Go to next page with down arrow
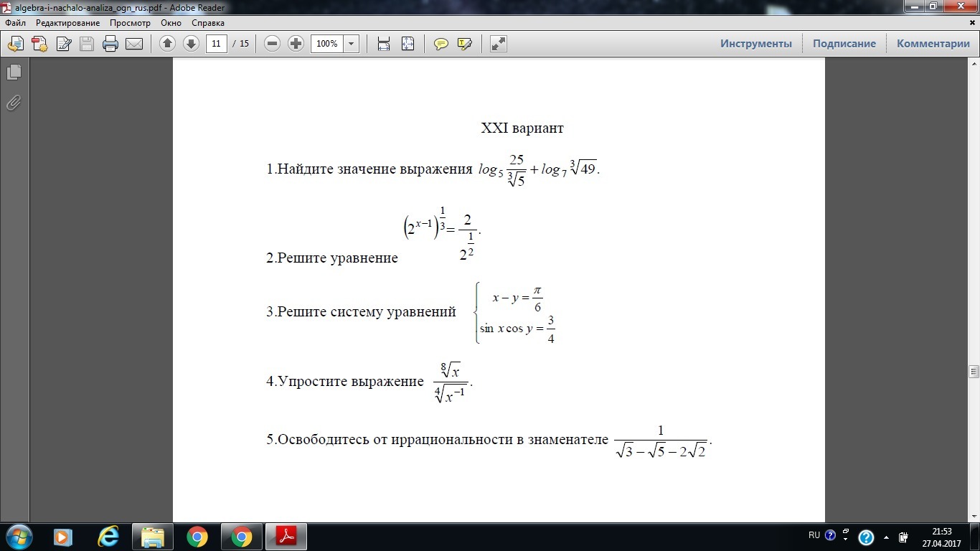980x551 pixels. 191,44
